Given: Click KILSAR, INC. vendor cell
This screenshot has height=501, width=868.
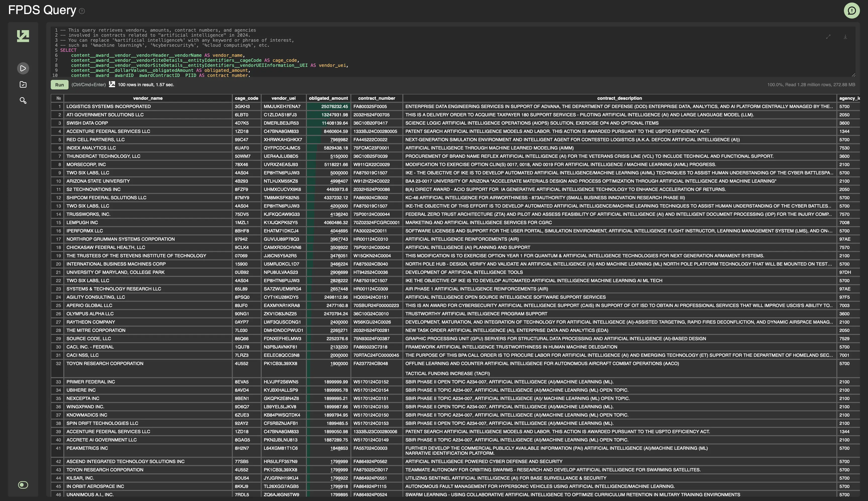Looking at the screenshot, I should (148, 478).
